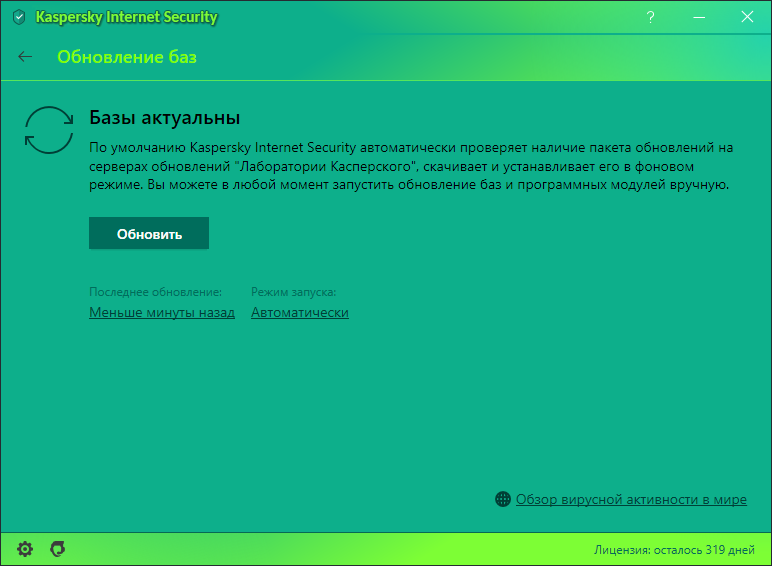Click the Kaspersky Internet Security title text
Viewport: 772px width, 566px height.
click(127, 17)
